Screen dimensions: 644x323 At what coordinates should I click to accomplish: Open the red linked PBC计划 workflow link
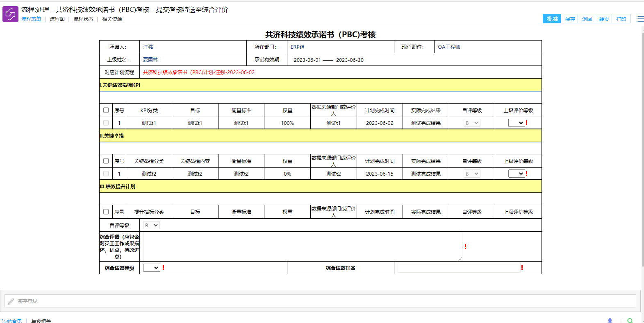point(198,72)
